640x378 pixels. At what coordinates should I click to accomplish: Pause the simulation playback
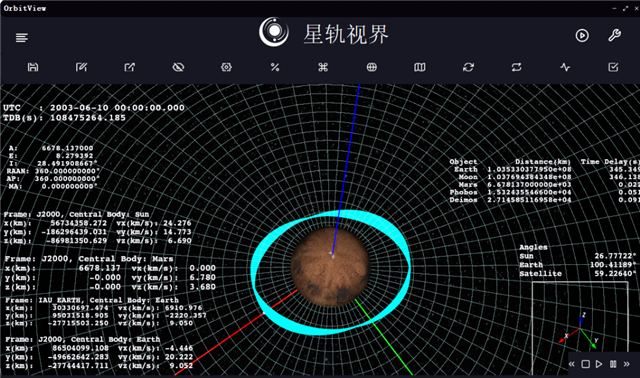pyautogui.click(x=613, y=364)
